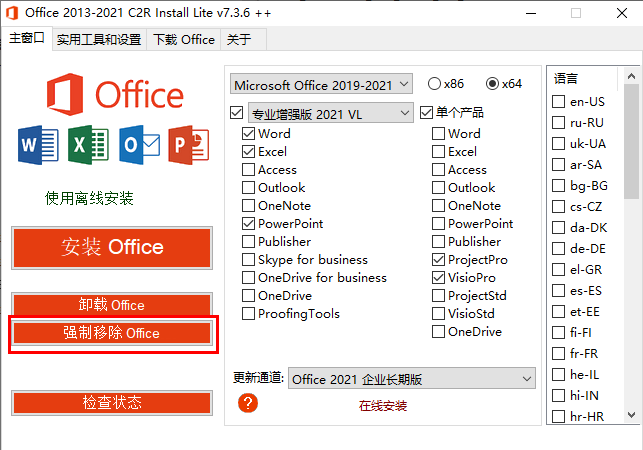This screenshot has width=643, height=450.
Task: Uncheck the ProjectPro single product
Action: [x=439, y=260]
